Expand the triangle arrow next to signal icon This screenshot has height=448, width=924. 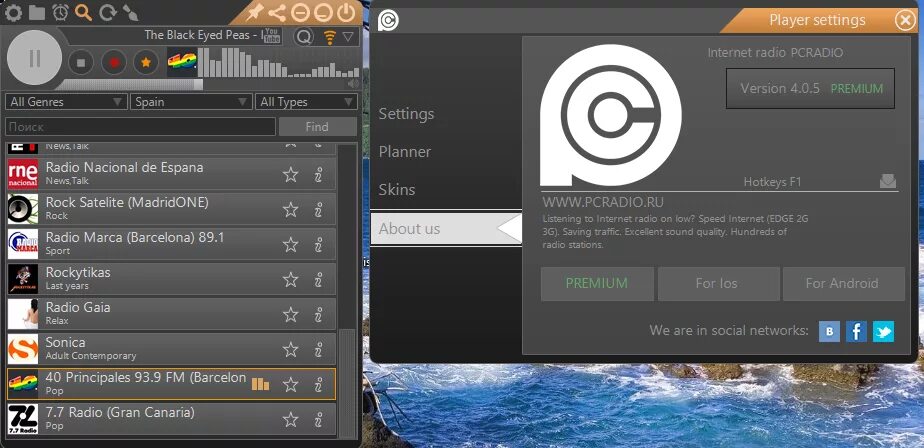[348, 37]
